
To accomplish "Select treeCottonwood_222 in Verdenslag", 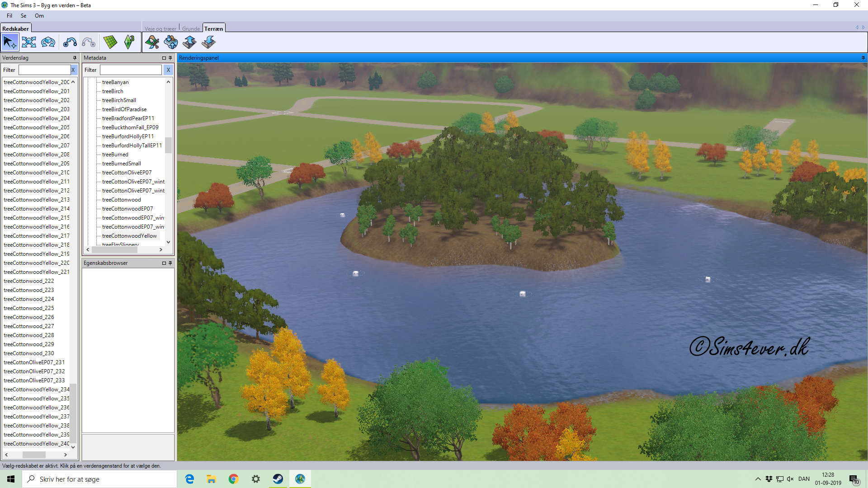I will (29, 281).
